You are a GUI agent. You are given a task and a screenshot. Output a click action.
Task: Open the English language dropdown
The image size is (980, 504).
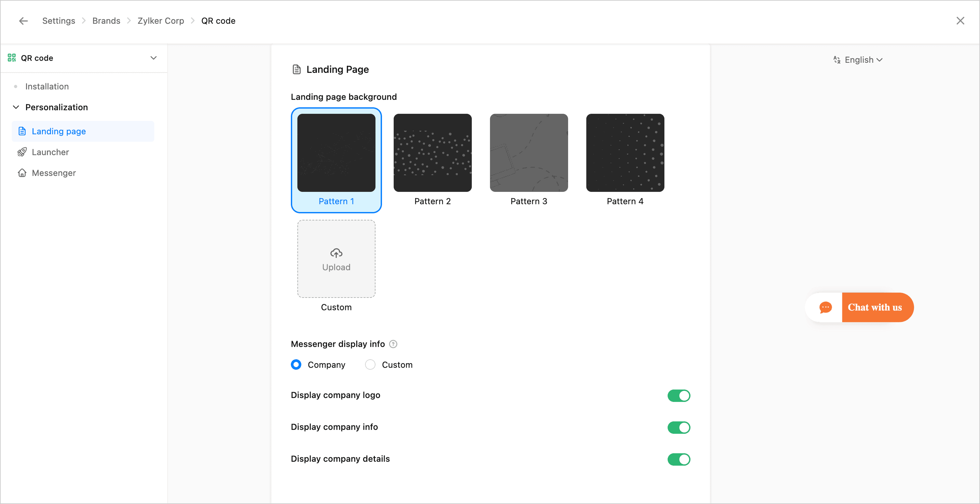pyautogui.click(x=863, y=60)
